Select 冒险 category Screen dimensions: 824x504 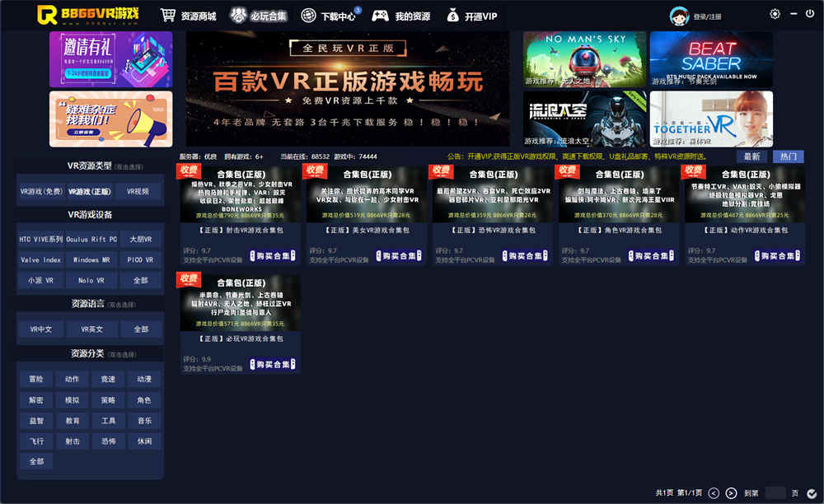36,379
